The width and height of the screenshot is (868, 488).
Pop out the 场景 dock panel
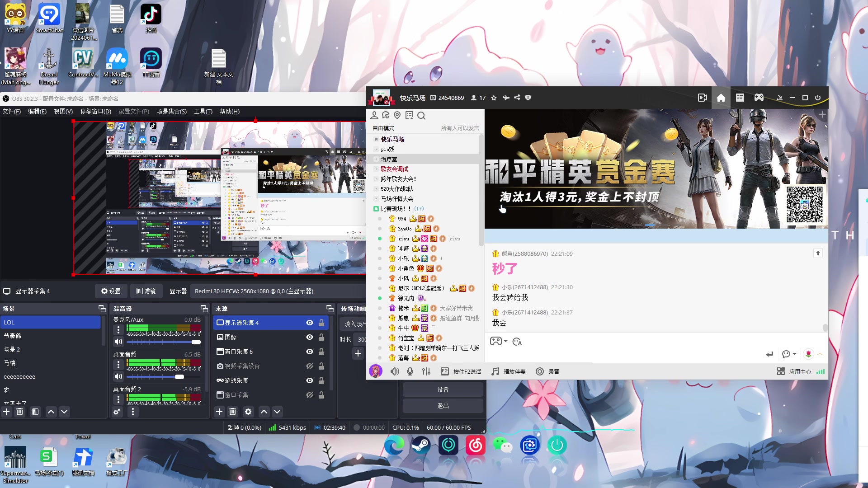[x=102, y=309]
